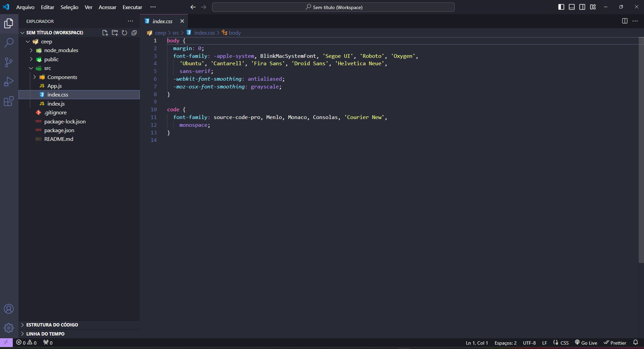Expand the node_modules folder
Screen dimensions: 644x349
[x=31, y=50]
